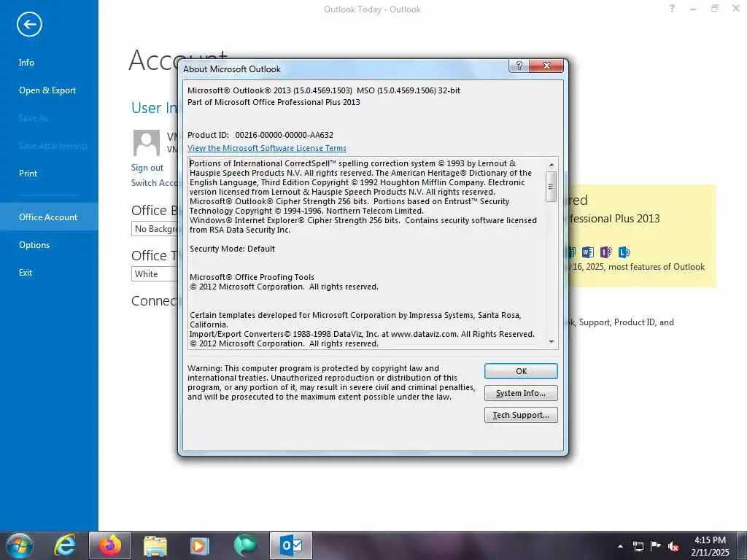Open the media player taskbar icon

pos(200,545)
